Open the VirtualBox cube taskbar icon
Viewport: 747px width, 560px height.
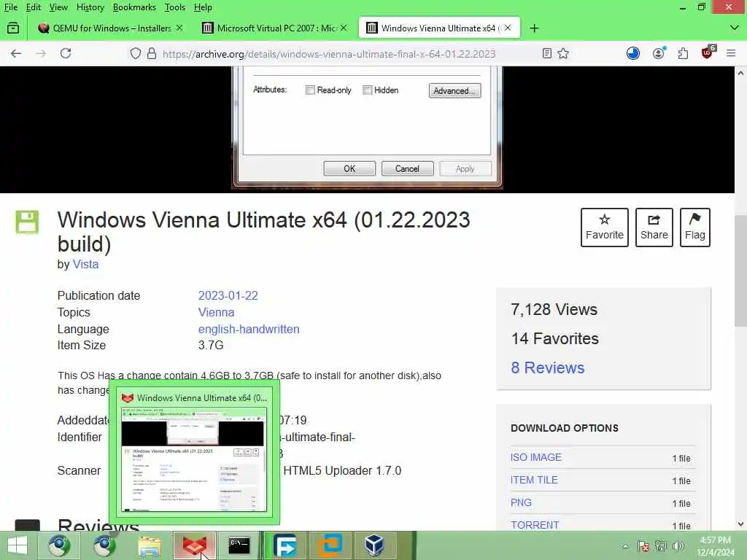coord(374,545)
